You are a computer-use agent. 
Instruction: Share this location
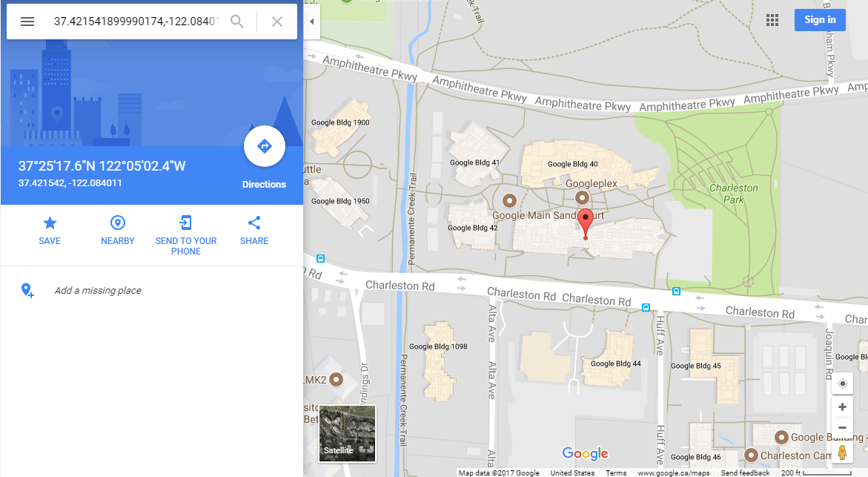[254, 231]
